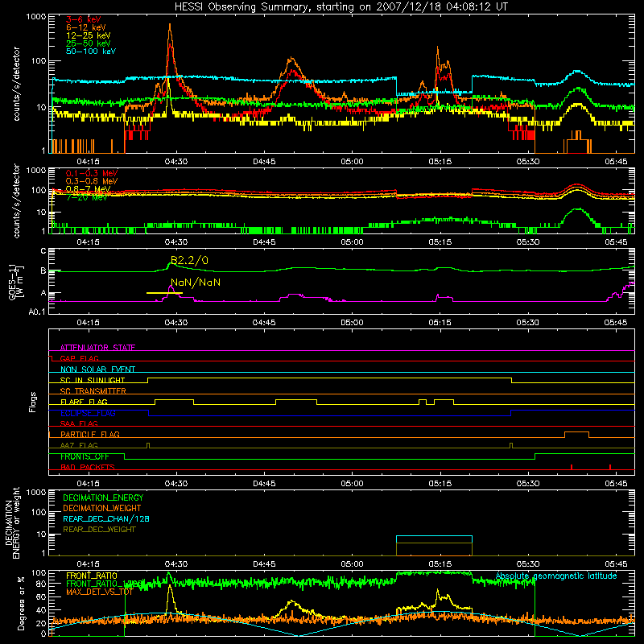Click the first raised FLARE_FLAG segment near 04:30
Viewport: 644px width, 644px height.
[x=174, y=399]
